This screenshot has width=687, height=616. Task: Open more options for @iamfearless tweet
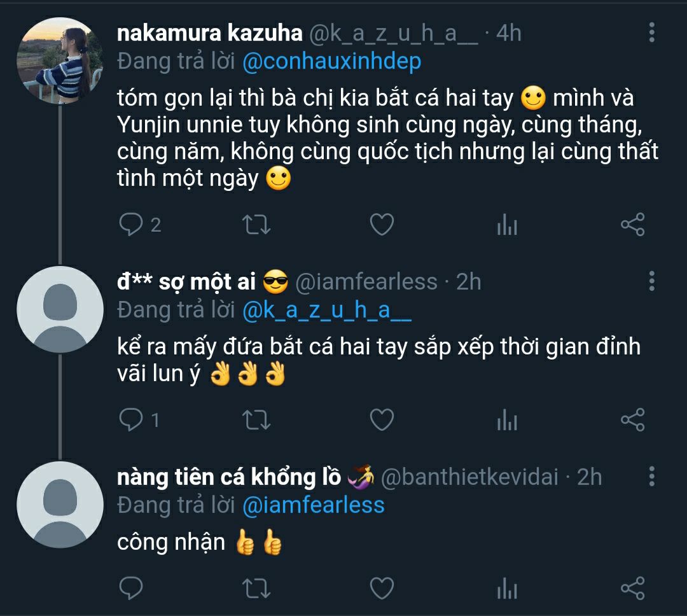pos(651,281)
